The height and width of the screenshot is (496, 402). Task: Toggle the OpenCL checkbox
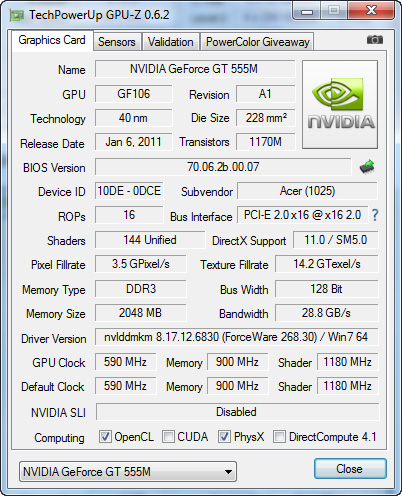(105, 436)
